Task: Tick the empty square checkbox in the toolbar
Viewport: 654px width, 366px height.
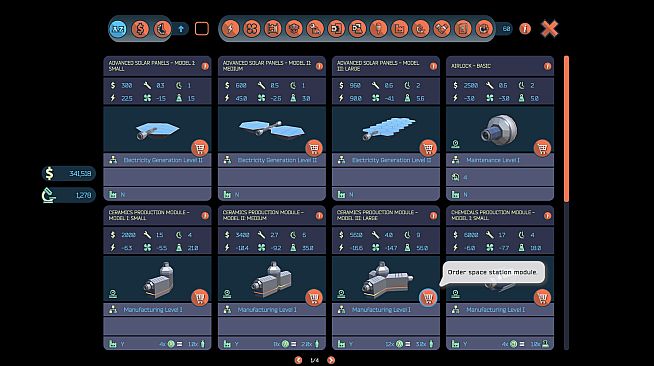Action: coord(202,29)
